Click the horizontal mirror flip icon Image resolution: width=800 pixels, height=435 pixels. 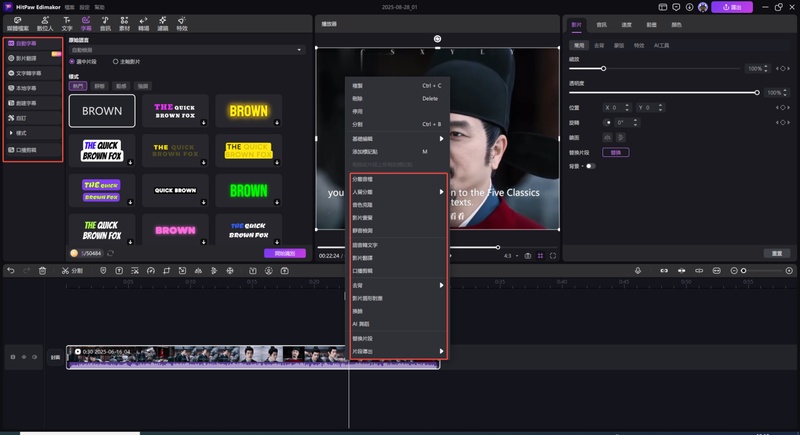[x=607, y=137]
